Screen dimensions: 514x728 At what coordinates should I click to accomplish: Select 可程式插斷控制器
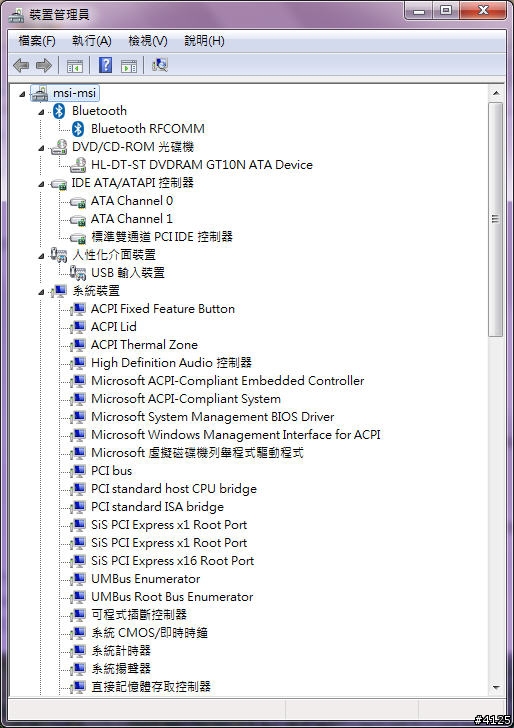[139, 615]
